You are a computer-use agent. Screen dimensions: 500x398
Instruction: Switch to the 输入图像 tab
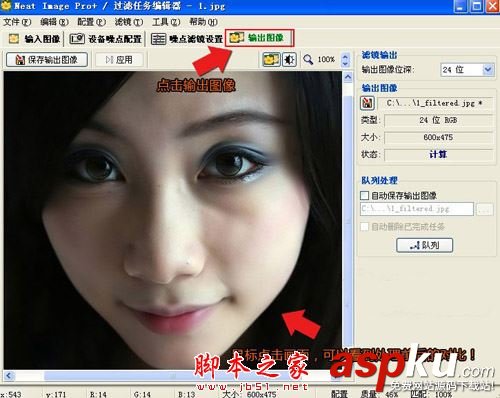pyautogui.click(x=34, y=39)
